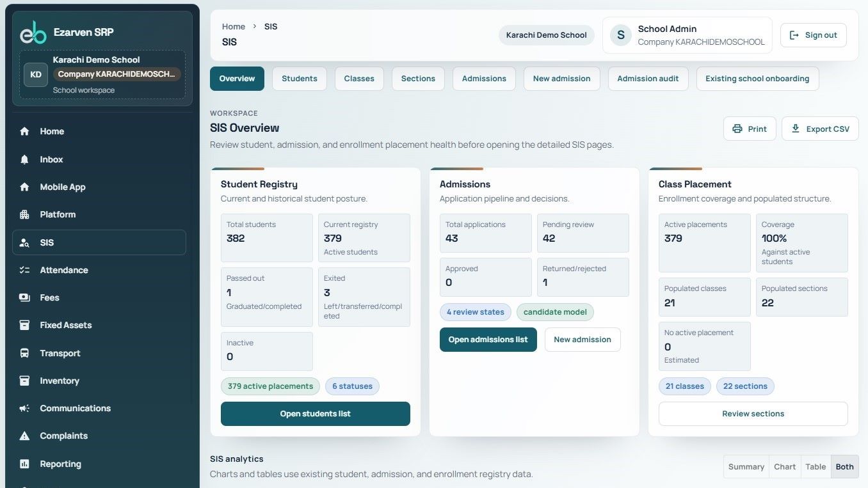Image resolution: width=868 pixels, height=488 pixels.
Task: Open the Overview tab
Action: pyautogui.click(x=237, y=79)
